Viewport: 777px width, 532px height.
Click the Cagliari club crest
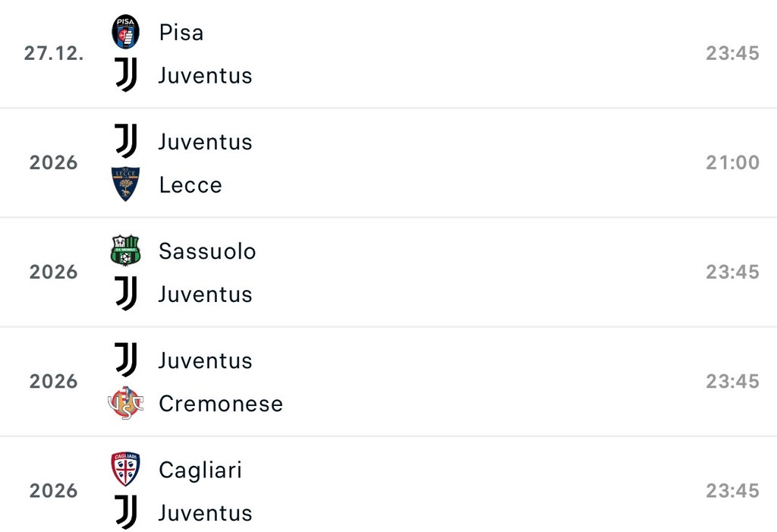(126, 469)
